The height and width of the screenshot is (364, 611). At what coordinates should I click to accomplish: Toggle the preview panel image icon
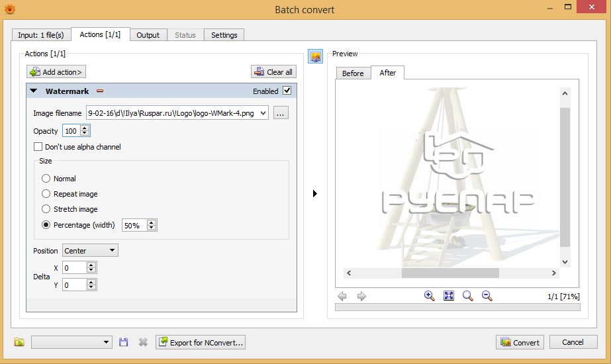click(315, 56)
